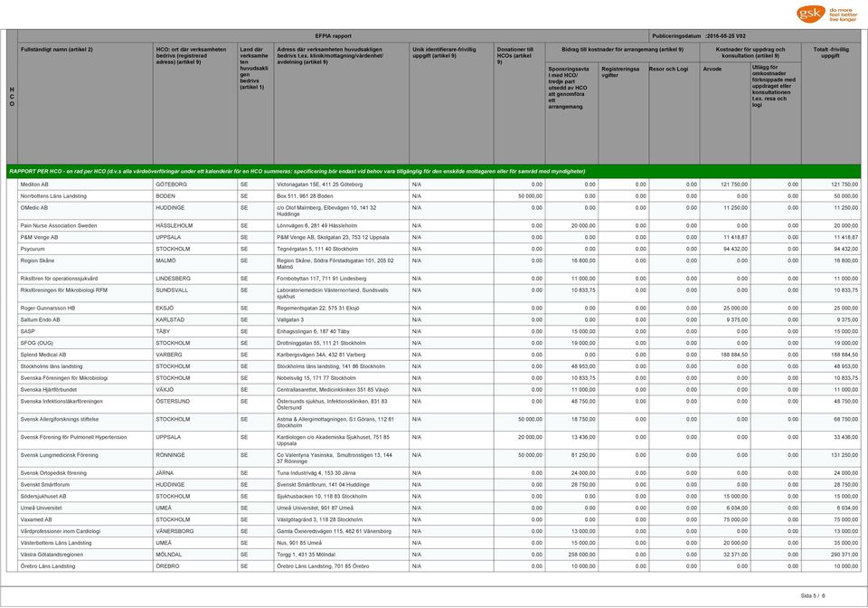The width and height of the screenshot is (868, 608).
Task: Select the city cell "LINDESBERG"
Action: click(x=195, y=279)
